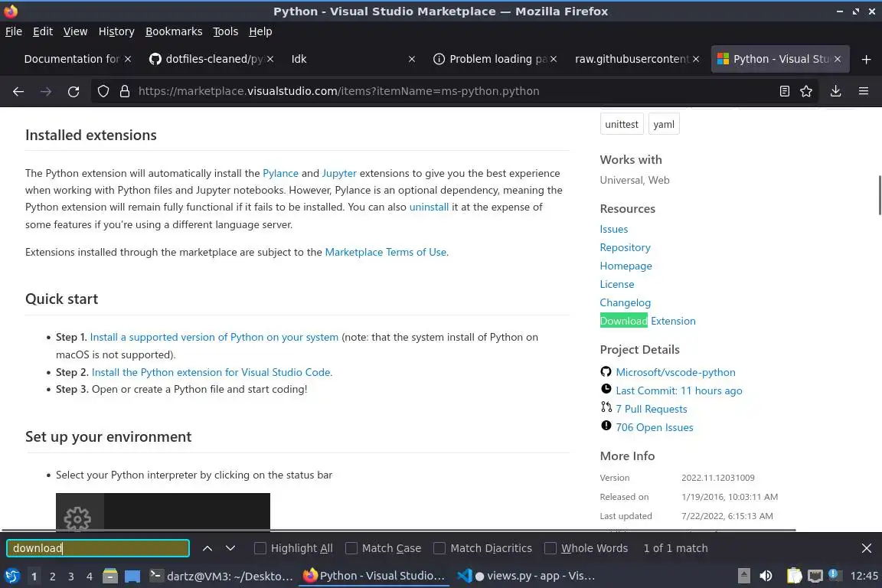Open the Repository resource link

pos(625,247)
